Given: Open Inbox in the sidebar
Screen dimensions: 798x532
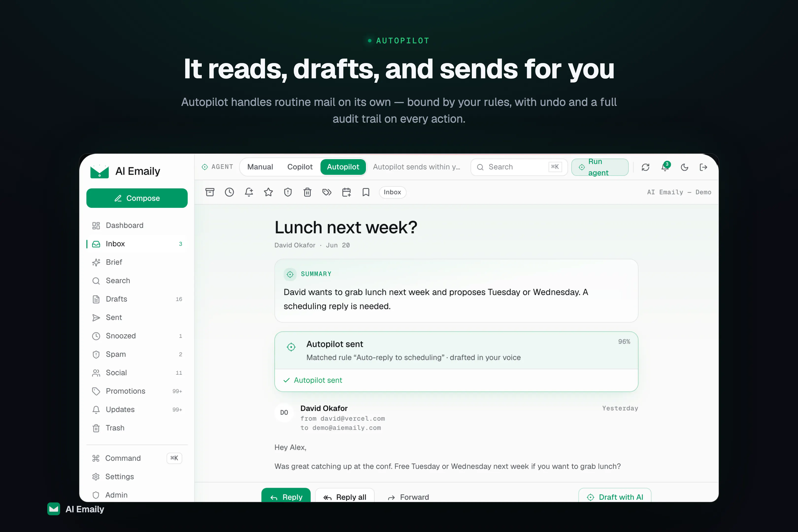Looking at the screenshot, I should pyautogui.click(x=137, y=244).
